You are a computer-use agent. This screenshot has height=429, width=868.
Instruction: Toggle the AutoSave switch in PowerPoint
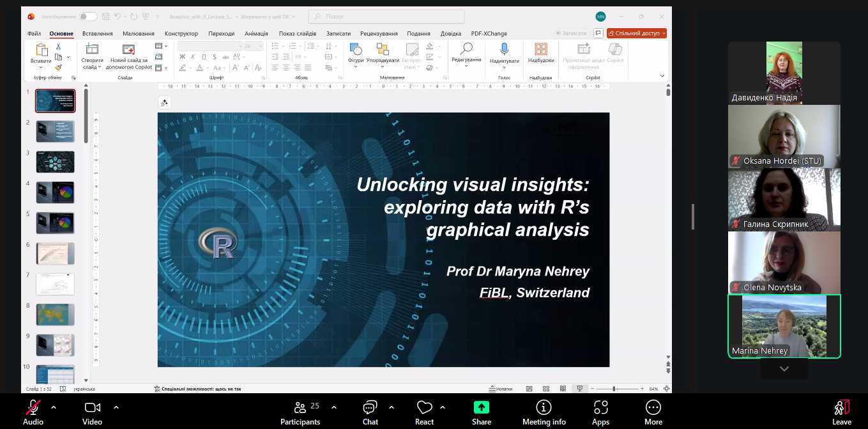88,17
